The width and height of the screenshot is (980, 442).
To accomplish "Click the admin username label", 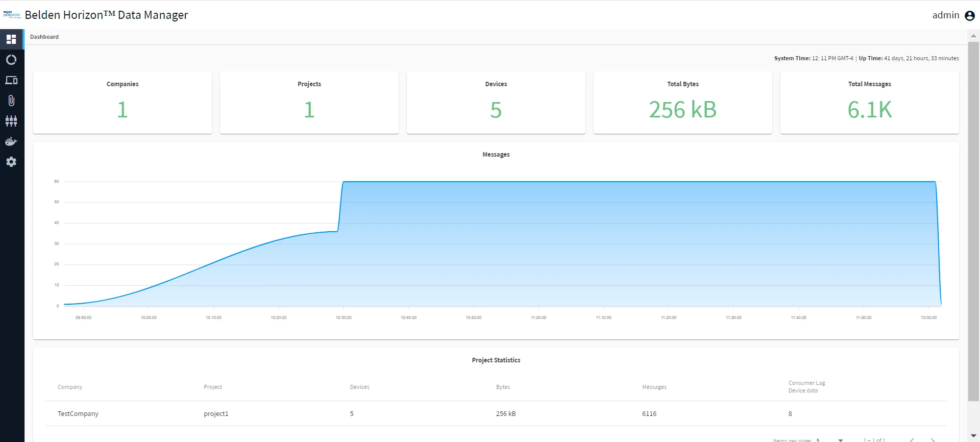I will click(x=946, y=15).
